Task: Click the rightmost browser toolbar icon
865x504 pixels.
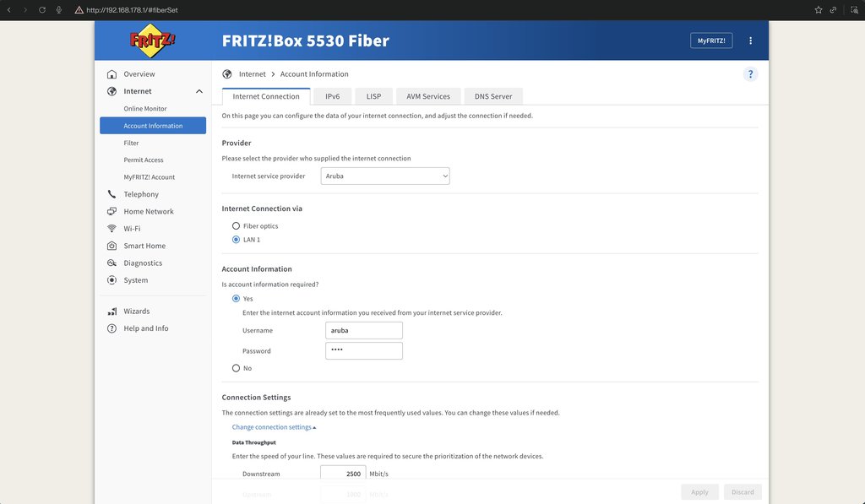Action: tap(855, 10)
